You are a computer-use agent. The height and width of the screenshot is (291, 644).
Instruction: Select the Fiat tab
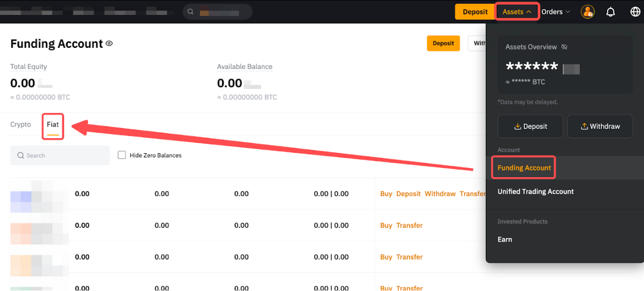pos(53,124)
